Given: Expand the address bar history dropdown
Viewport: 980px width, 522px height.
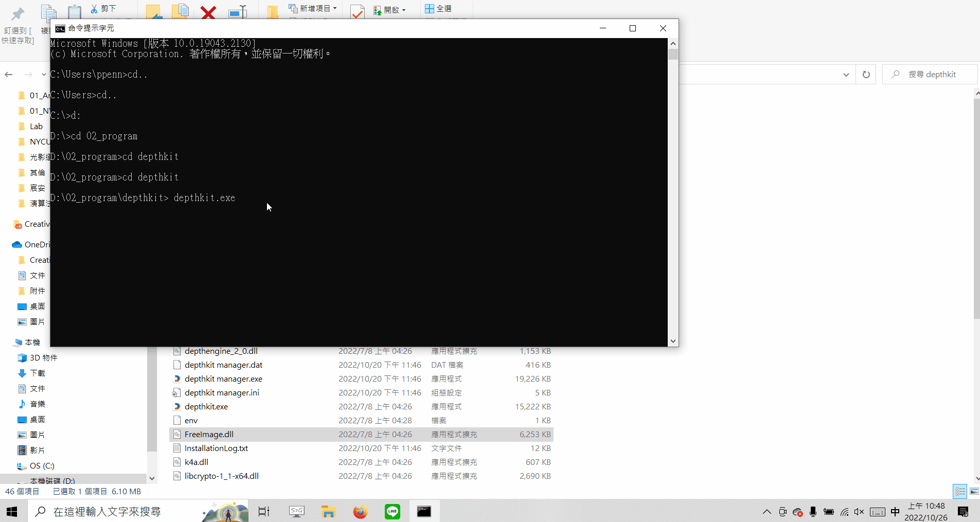Looking at the screenshot, I should tap(846, 75).
